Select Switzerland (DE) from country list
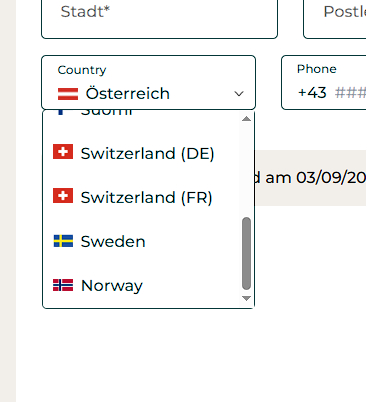366x402 pixels. 141,153
